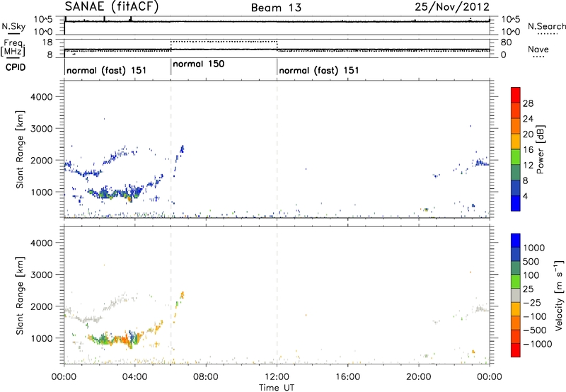Click the blue top Velocity colorbar swatch
566x392 pixels.
tap(518, 242)
